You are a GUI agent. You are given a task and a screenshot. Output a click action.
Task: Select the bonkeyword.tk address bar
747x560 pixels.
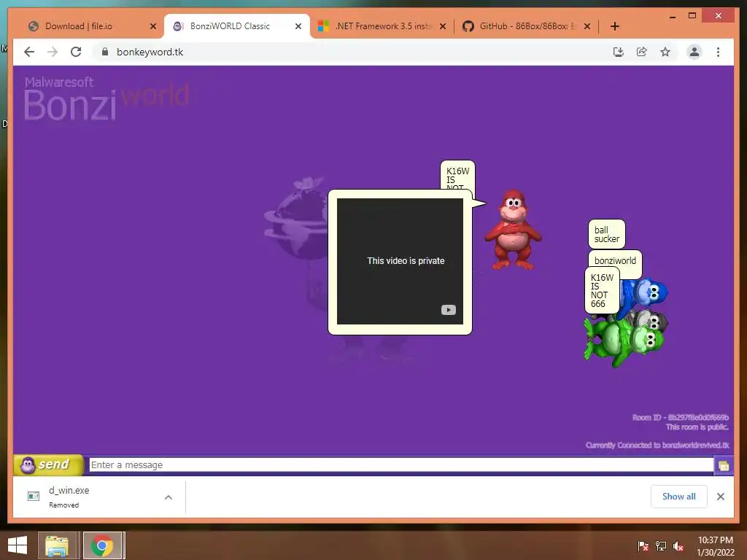(x=352, y=52)
